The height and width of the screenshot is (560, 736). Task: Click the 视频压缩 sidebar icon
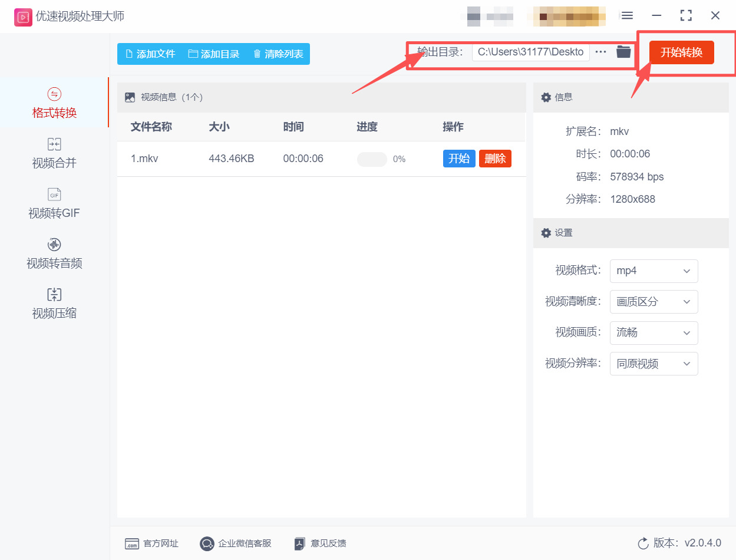coord(54,295)
